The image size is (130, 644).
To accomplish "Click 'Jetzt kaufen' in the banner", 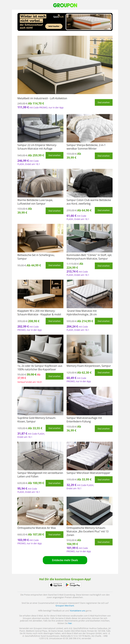I will coord(54,26).
